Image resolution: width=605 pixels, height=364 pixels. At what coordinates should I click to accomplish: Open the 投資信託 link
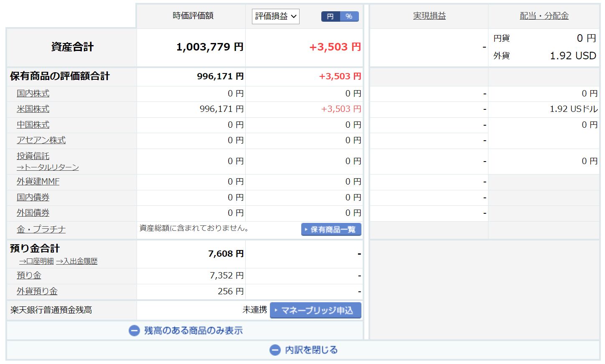(33, 156)
